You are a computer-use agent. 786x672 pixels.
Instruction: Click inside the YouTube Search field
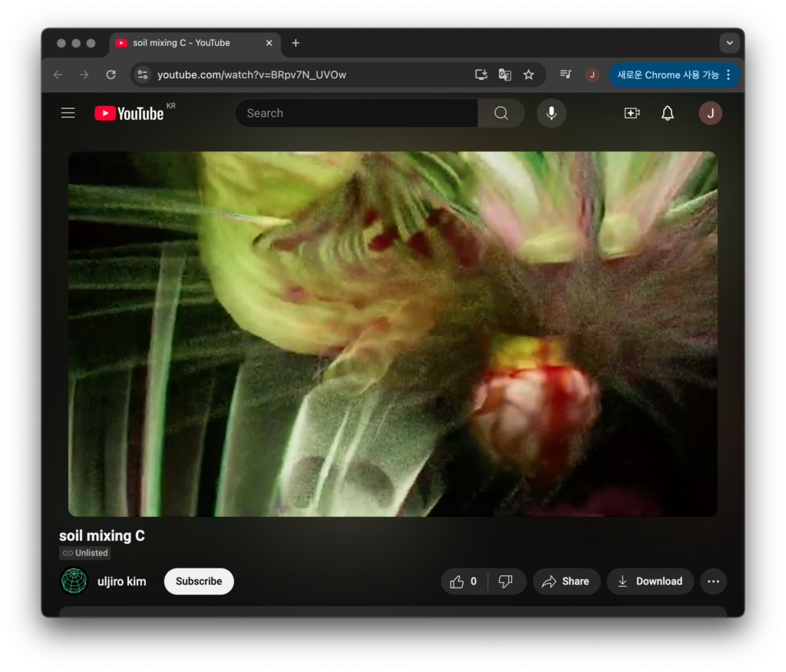pyautogui.click(x=357, y=114)
